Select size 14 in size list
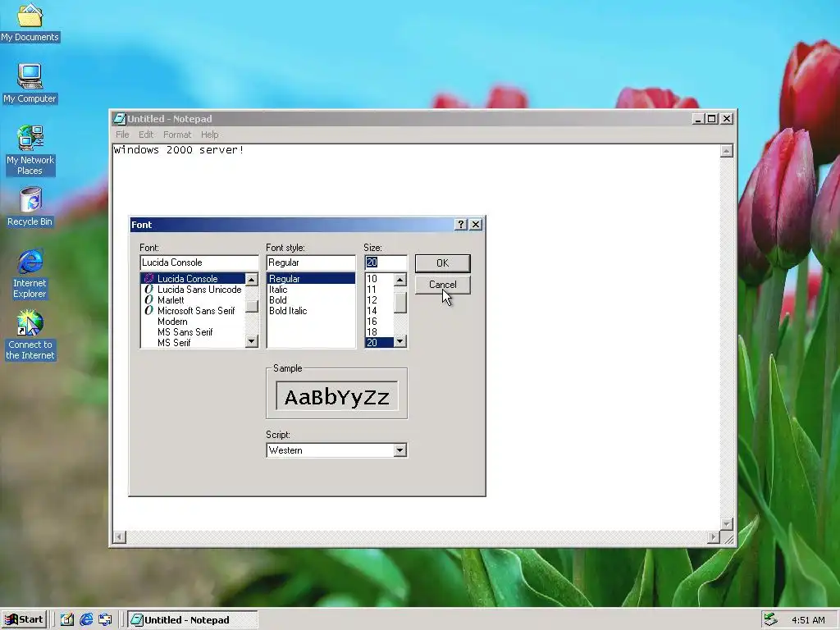This screenshot has height=630, width=840. point(379,311)
